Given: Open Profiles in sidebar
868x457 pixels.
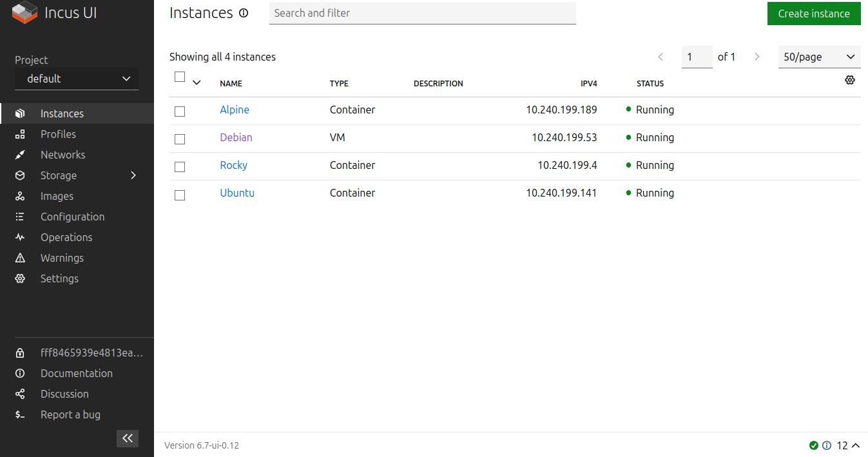Looking at the screenshot, I should point(77,134).
